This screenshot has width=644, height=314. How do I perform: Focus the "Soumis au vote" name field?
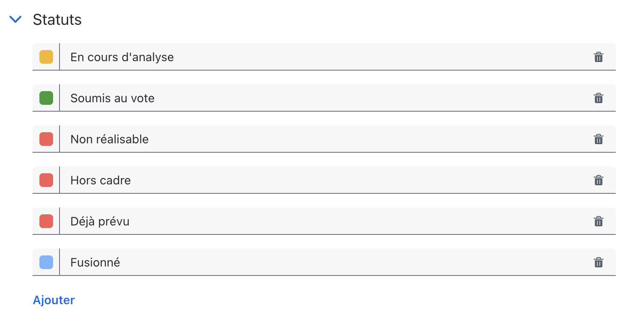click(323, 98)
